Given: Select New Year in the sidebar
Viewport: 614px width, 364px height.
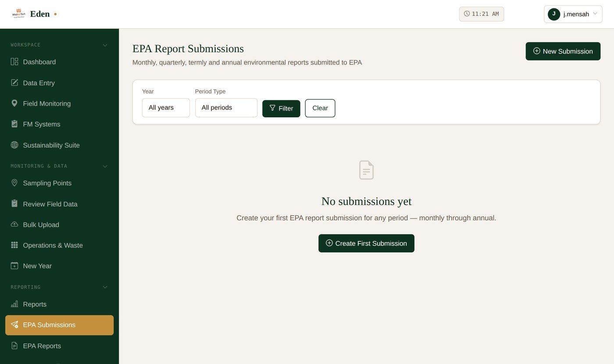Looking at the screenshot, I should (59, 266).
